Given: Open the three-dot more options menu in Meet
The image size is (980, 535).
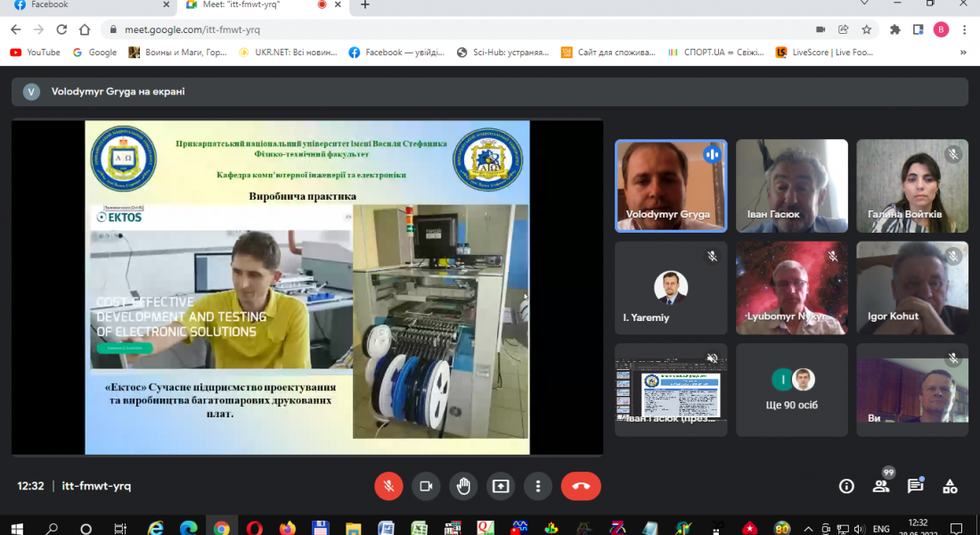Looking at the screenshot, I should [x=538, y=486].
